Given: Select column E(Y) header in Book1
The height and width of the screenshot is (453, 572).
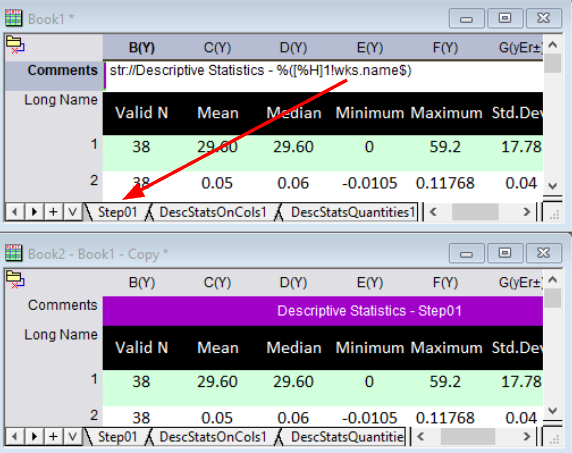Looking at the screenshot, I should tap(370, 47).
